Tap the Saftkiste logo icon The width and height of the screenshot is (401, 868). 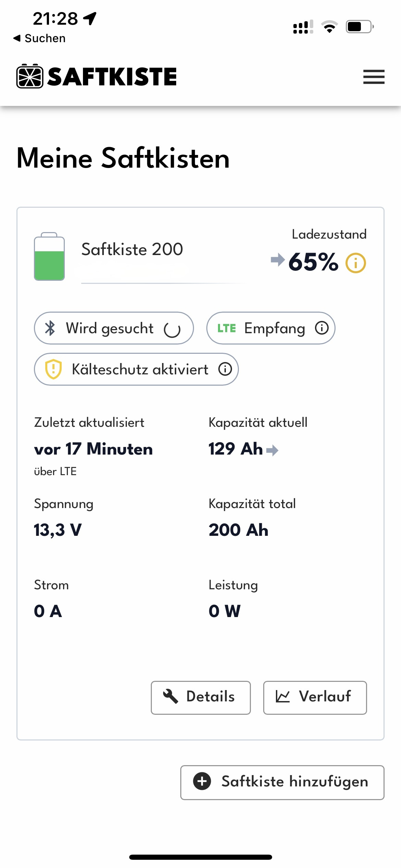[30, 76]
